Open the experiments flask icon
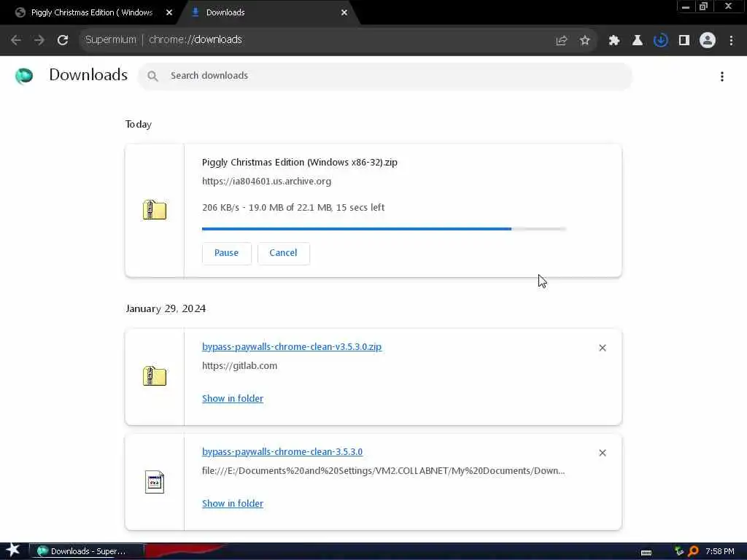Image resolution: width=747 pixels, height=560 pixels. (638, 41)
